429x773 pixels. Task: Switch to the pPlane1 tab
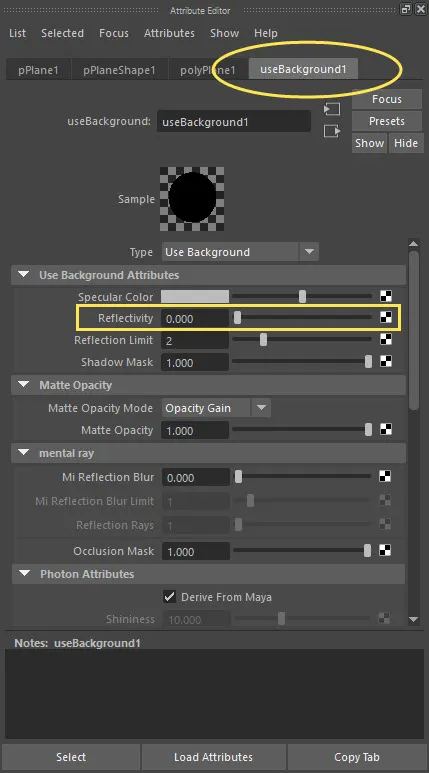[38, 70]
